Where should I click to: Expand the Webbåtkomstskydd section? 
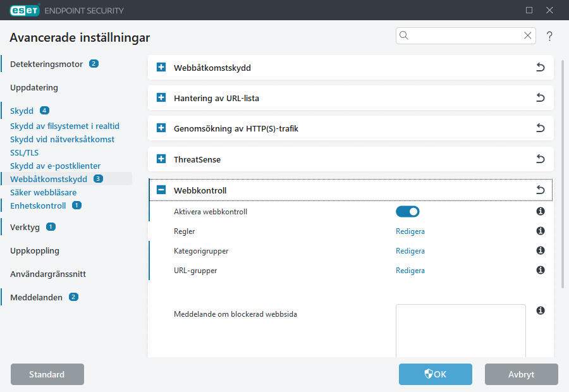161,68
